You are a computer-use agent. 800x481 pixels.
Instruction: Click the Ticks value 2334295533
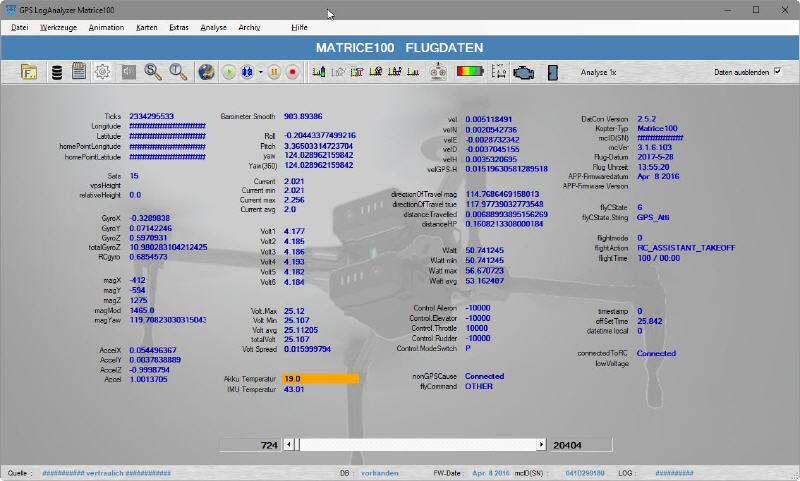pos(152,116)
